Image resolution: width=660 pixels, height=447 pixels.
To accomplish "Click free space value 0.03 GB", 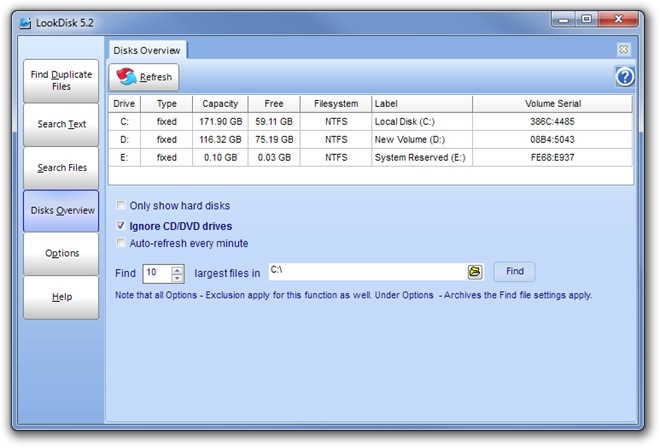I will [x=274, y=157].
